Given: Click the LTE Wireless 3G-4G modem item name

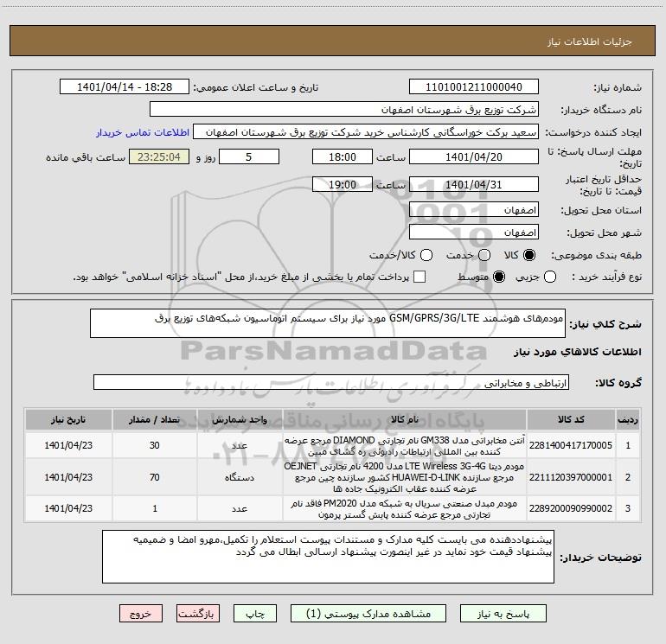Looking at the screenshot, I should coord(405,477).
